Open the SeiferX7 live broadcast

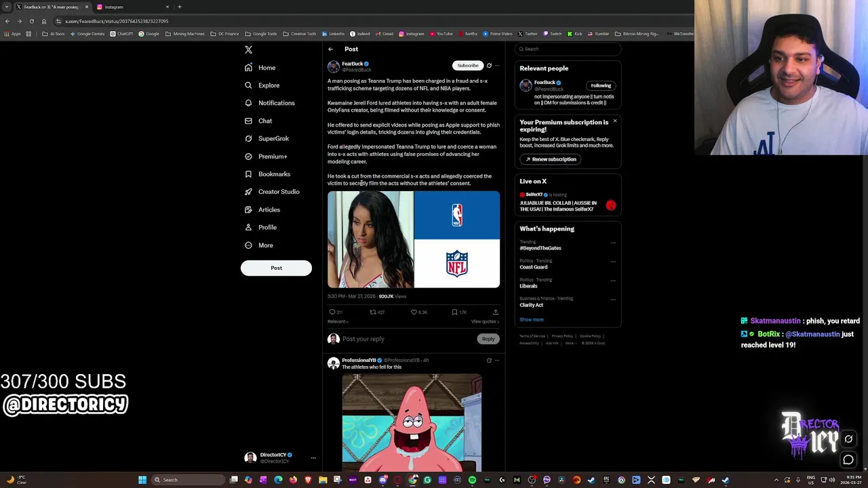coord(568,202)
